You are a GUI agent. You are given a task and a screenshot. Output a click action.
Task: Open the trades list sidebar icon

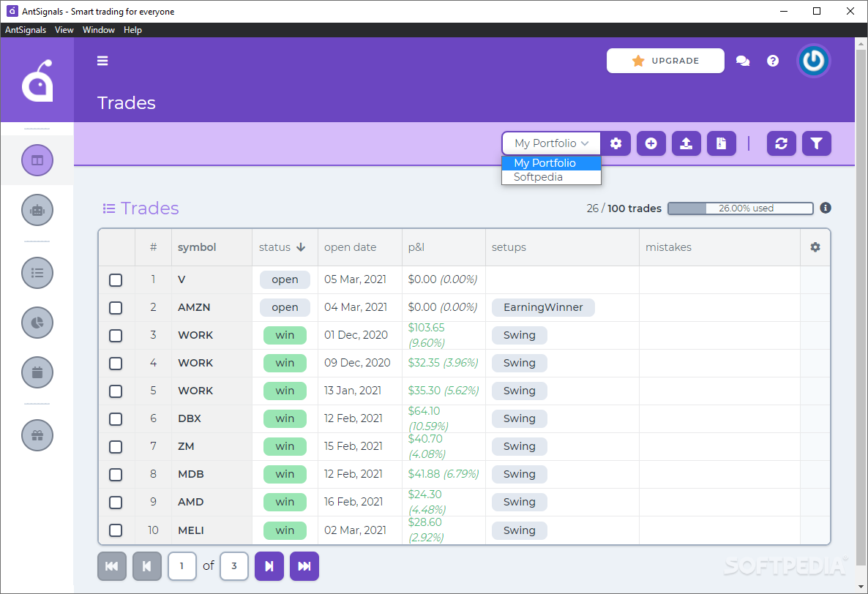37,273
